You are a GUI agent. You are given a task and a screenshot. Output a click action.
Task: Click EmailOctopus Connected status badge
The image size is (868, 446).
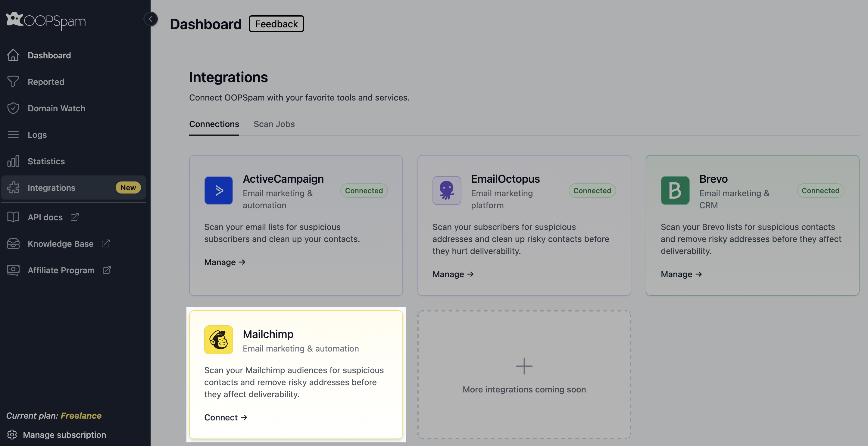(592, 190)
